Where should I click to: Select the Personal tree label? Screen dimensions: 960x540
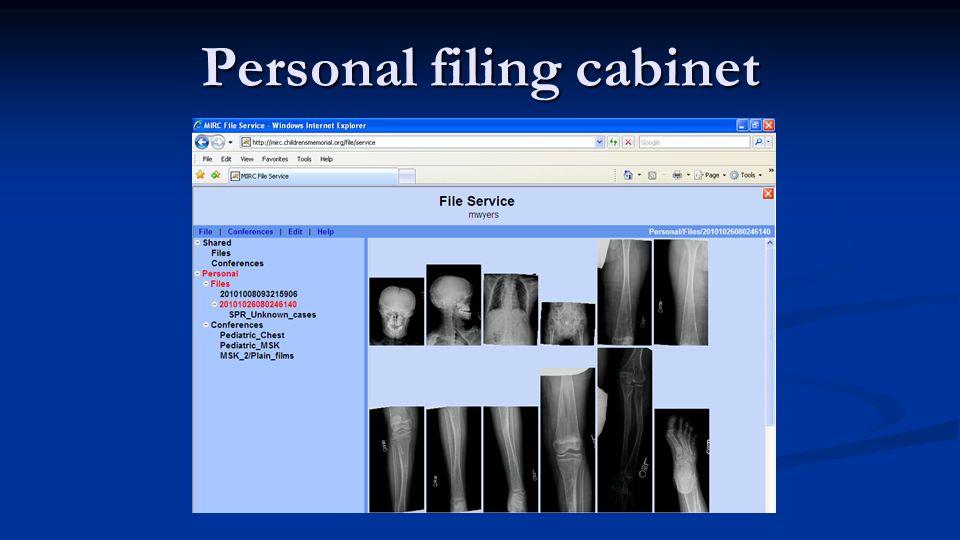(x=220, y=274)
